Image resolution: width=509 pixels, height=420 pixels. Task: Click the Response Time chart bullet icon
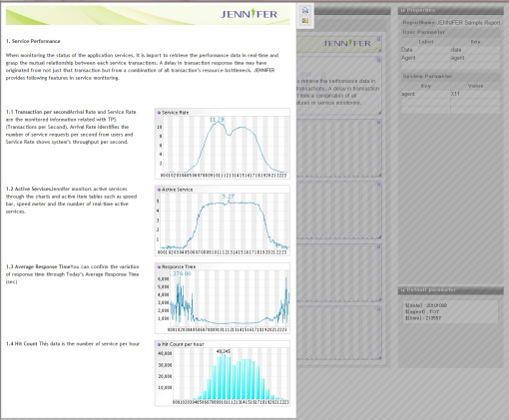159,266
